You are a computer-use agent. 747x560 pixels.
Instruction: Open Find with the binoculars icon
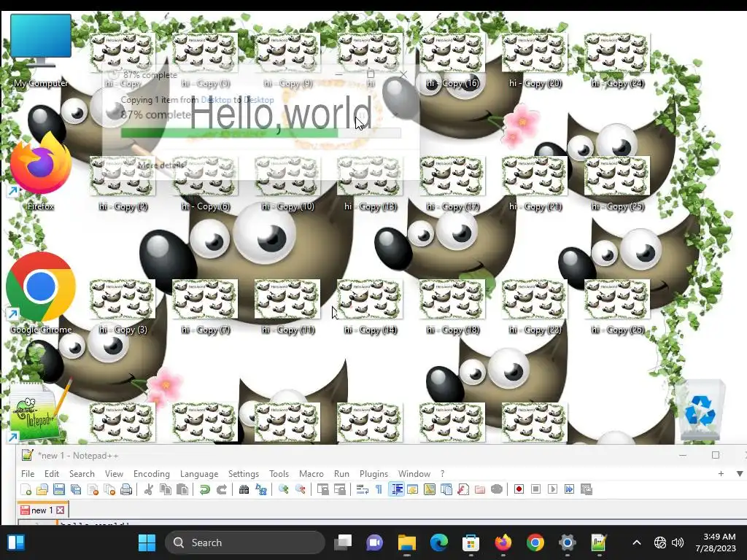pyautogui.click(x=244, y=489)
